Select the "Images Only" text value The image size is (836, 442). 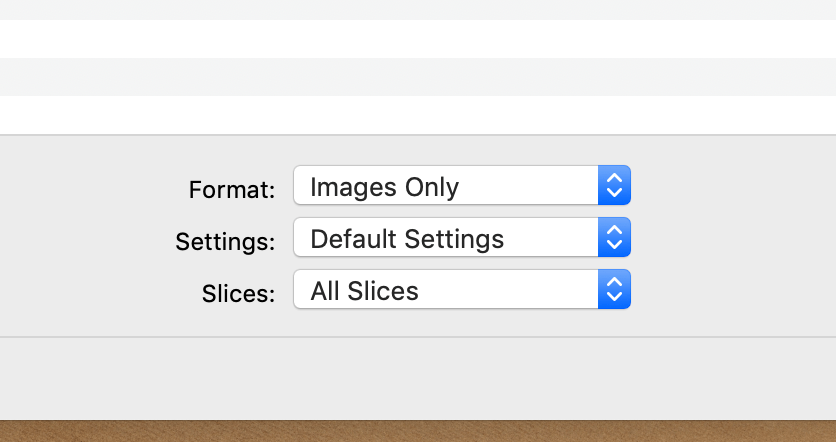click(x=384, y=187)
